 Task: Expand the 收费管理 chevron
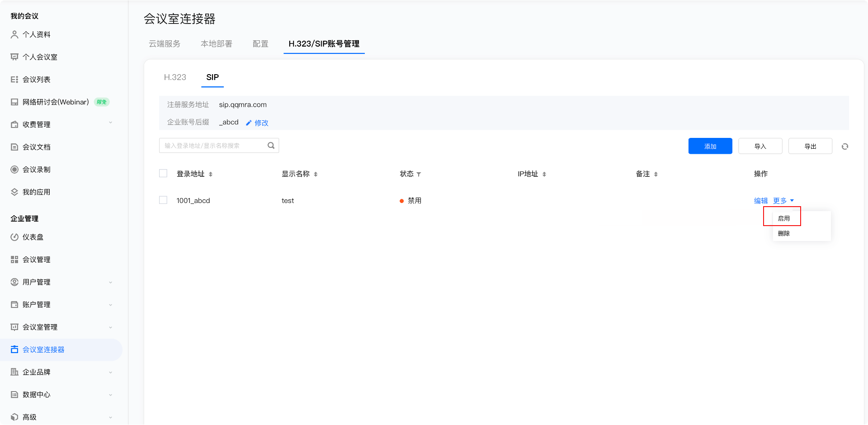[x=110, y=123]
